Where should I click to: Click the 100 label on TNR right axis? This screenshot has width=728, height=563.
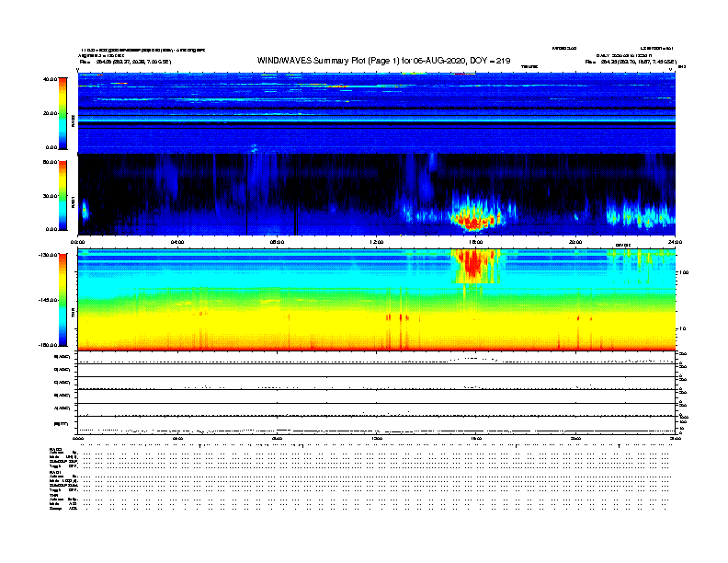tap(684, 272)
